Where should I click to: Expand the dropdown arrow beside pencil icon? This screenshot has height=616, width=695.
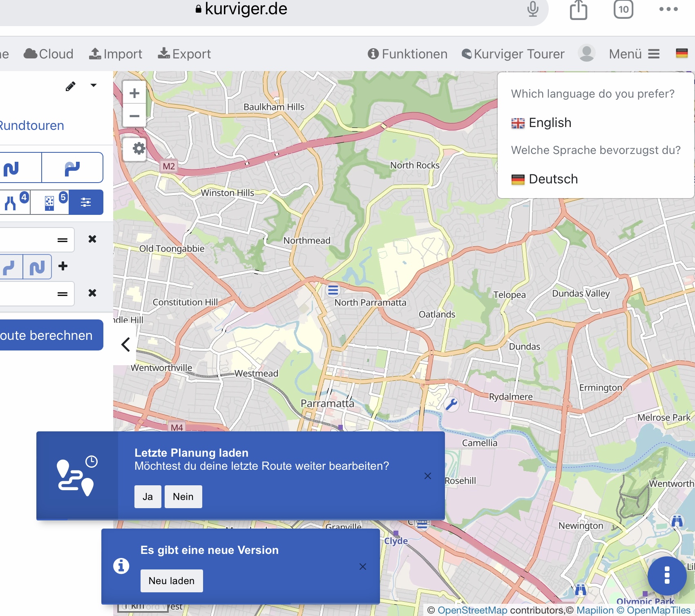click(94, 85)
